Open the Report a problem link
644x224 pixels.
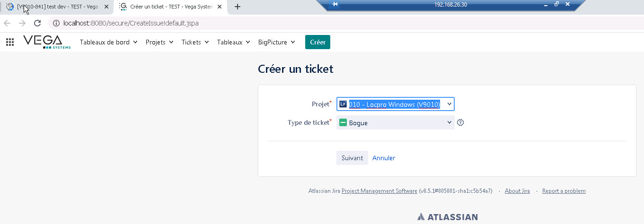pos(564,191)
